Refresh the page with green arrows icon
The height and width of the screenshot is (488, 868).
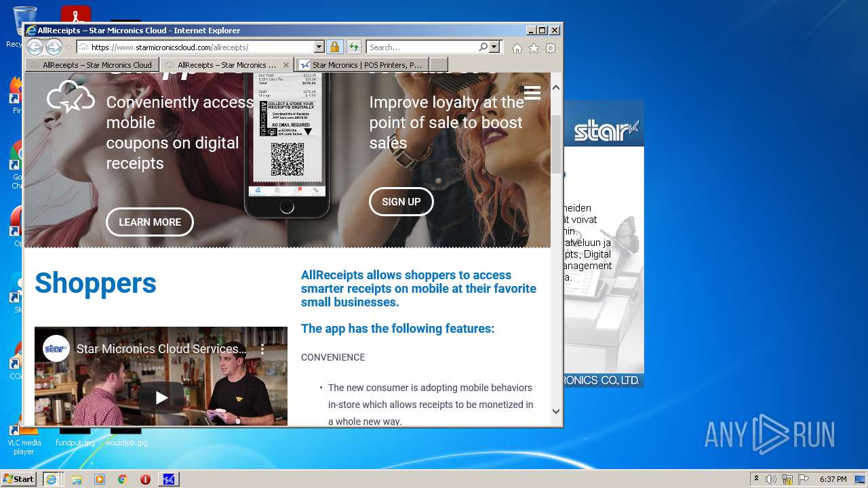354,47
